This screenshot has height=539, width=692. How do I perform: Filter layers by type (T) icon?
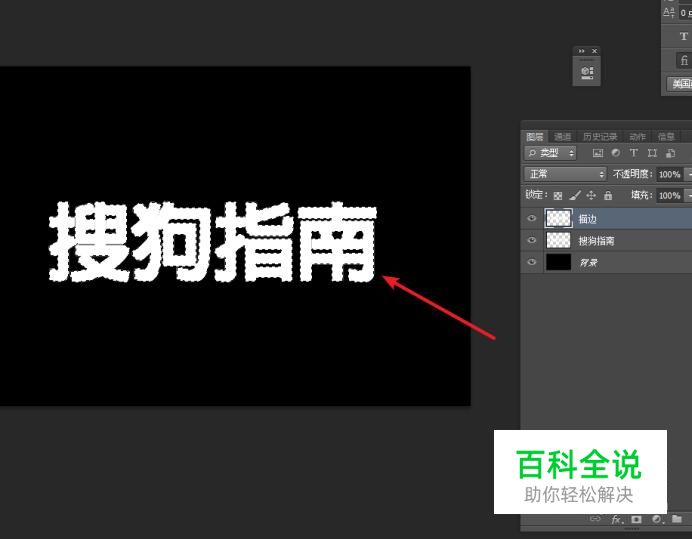[x=634, y=153]
